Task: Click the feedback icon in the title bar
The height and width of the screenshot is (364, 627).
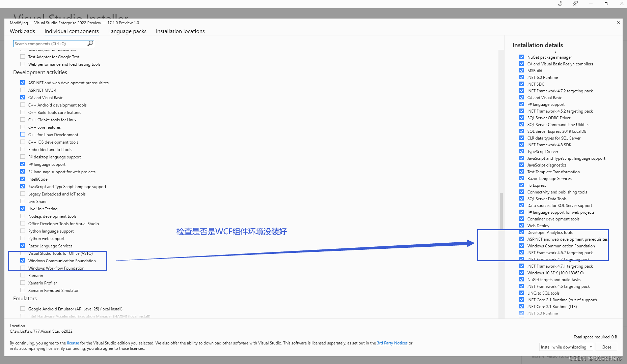Action: click(575, 3)
